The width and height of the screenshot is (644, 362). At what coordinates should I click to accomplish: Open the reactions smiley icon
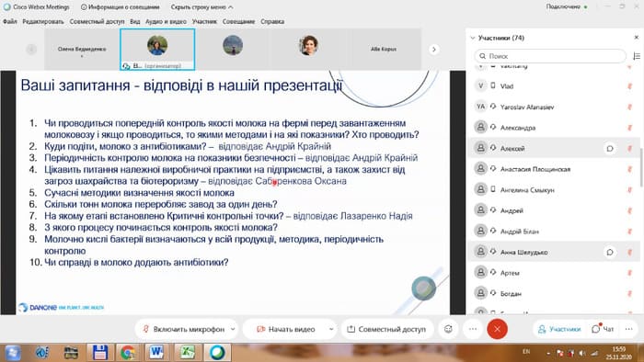click(448, 329)
